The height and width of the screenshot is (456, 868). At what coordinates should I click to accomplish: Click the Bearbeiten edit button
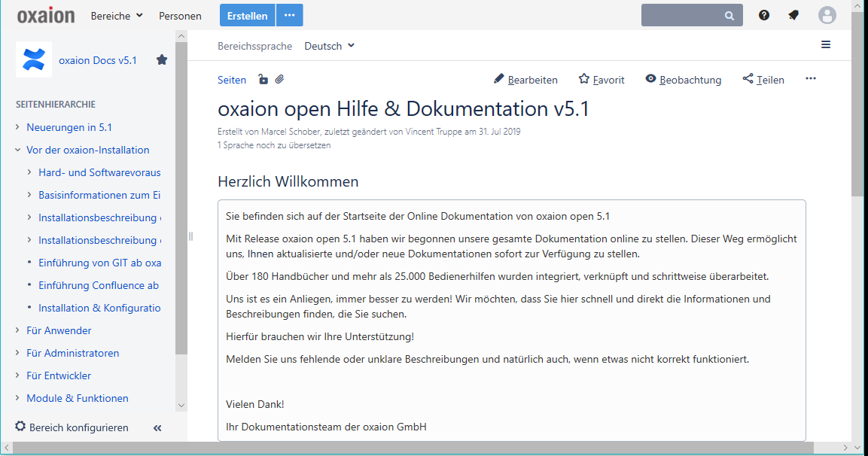525,80
